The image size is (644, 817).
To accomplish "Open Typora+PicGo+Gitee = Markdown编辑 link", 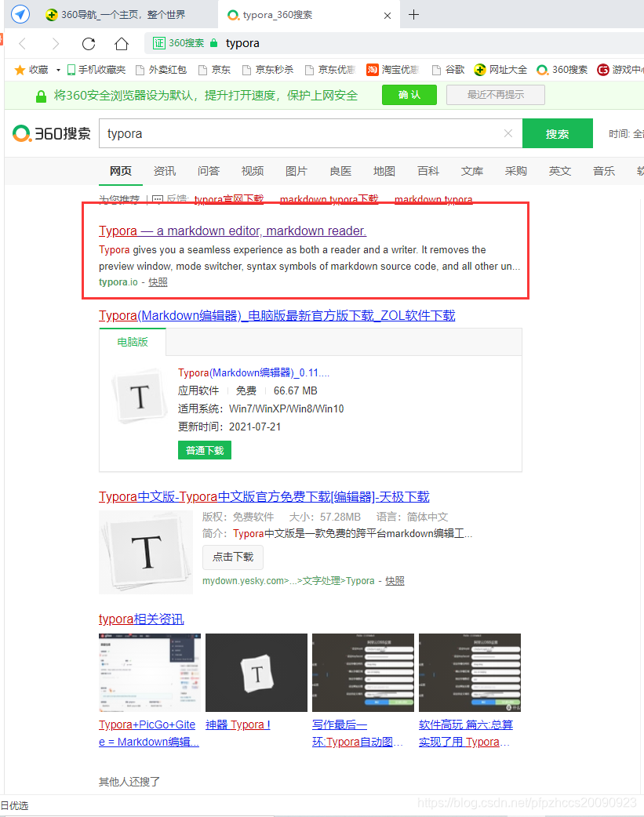I will coord(149,733).
